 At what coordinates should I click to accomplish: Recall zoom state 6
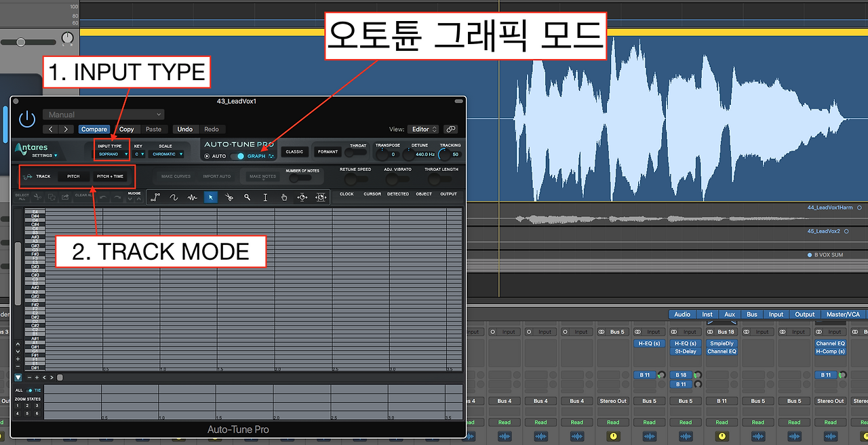pos(37,413)
